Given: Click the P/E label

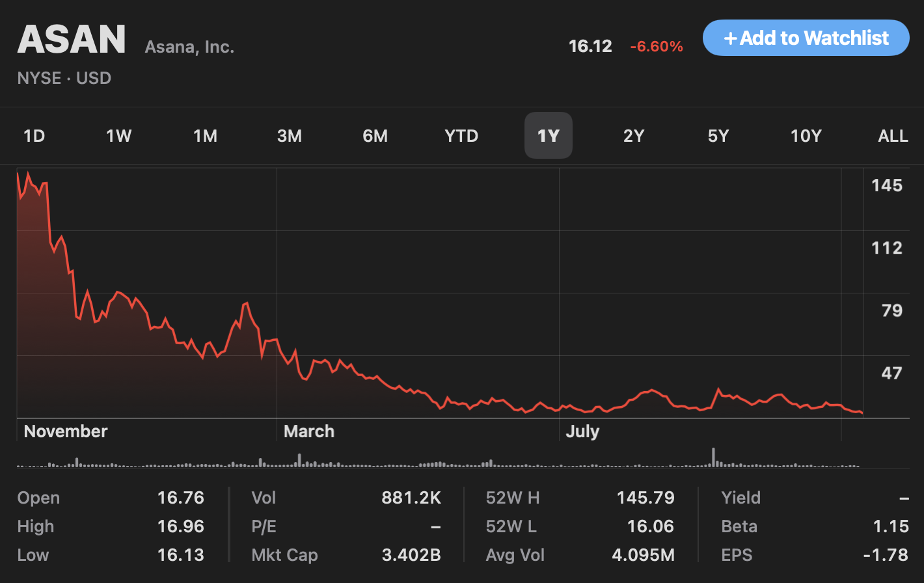Looking at the screenshot, I should pyautogui.click(x=264, y=526).
